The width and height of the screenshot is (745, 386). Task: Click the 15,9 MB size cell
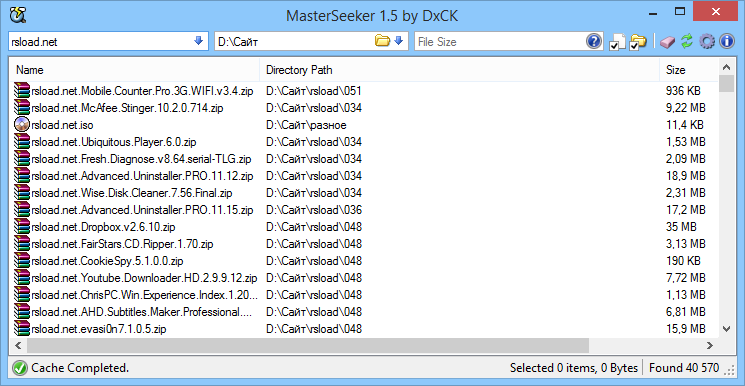click(686, 328)
